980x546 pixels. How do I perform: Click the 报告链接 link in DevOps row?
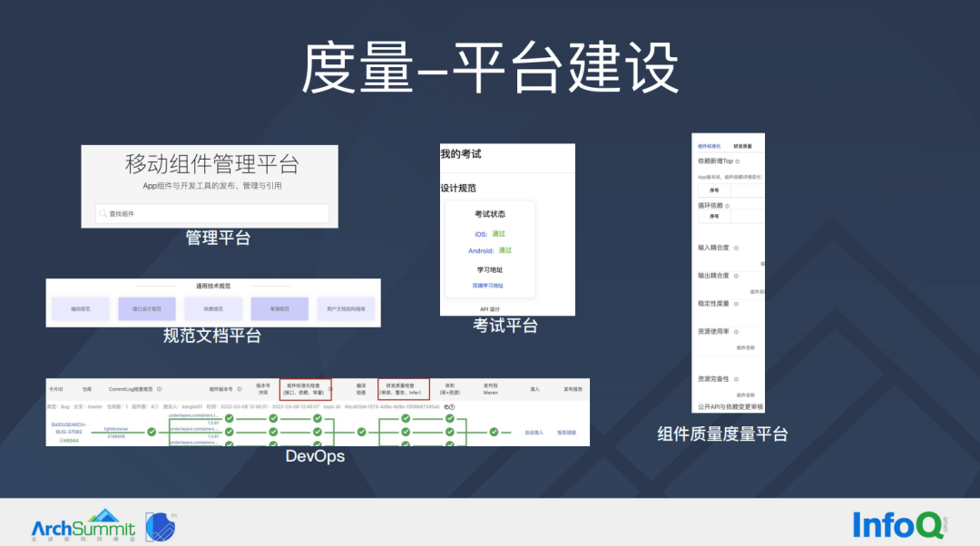click(566, 433)
